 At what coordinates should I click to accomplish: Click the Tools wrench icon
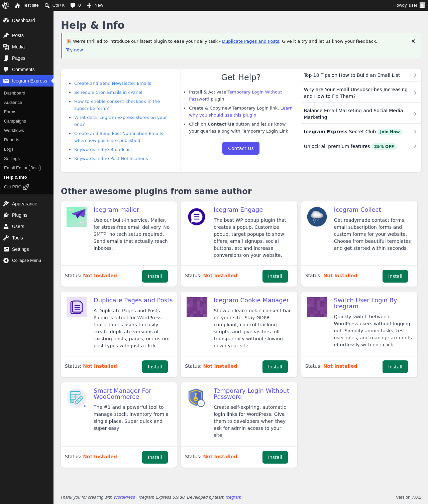click(x=6, y=238)
